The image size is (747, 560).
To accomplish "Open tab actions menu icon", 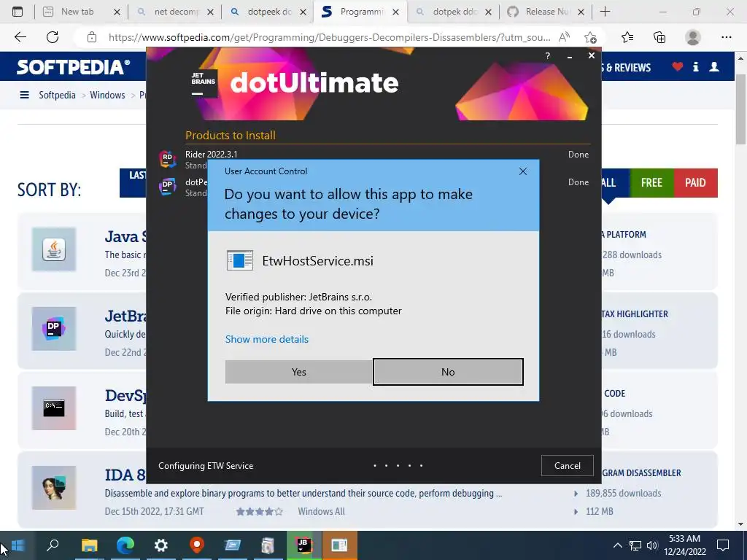I will (x=18, y=12).
